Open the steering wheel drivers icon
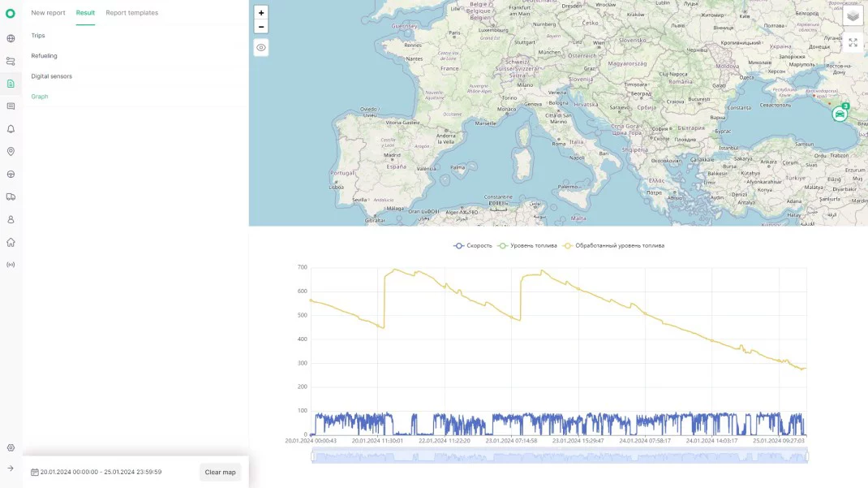 pyautogui.click(x=11, y=175)
